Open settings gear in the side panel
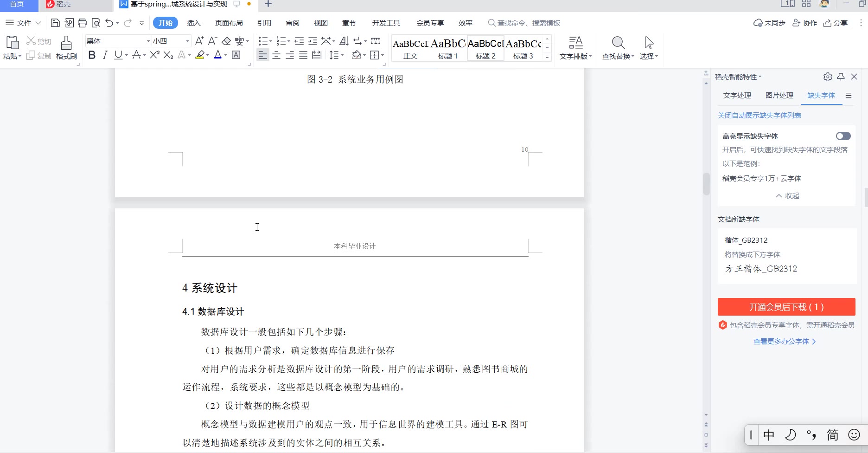 [x=828, y=77]
